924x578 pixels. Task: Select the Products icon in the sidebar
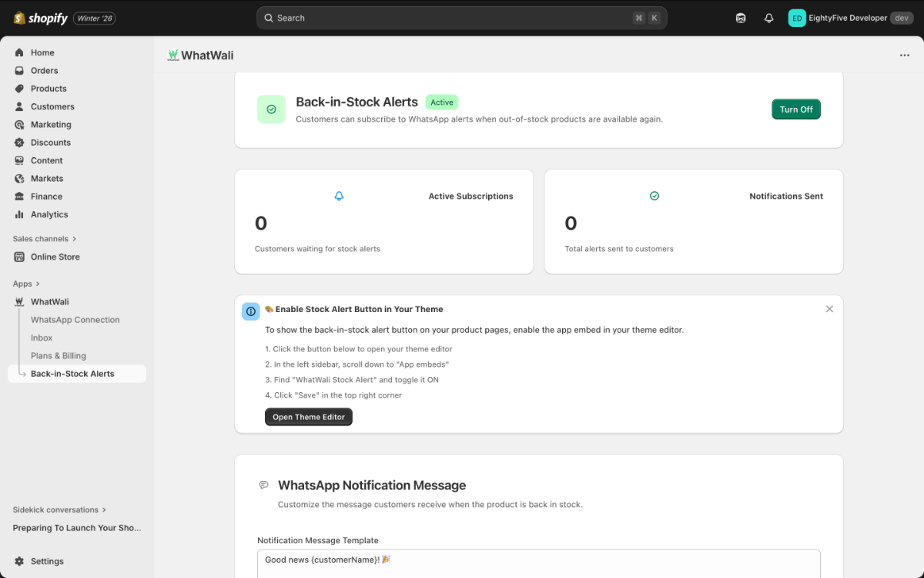tap(18, 89)
